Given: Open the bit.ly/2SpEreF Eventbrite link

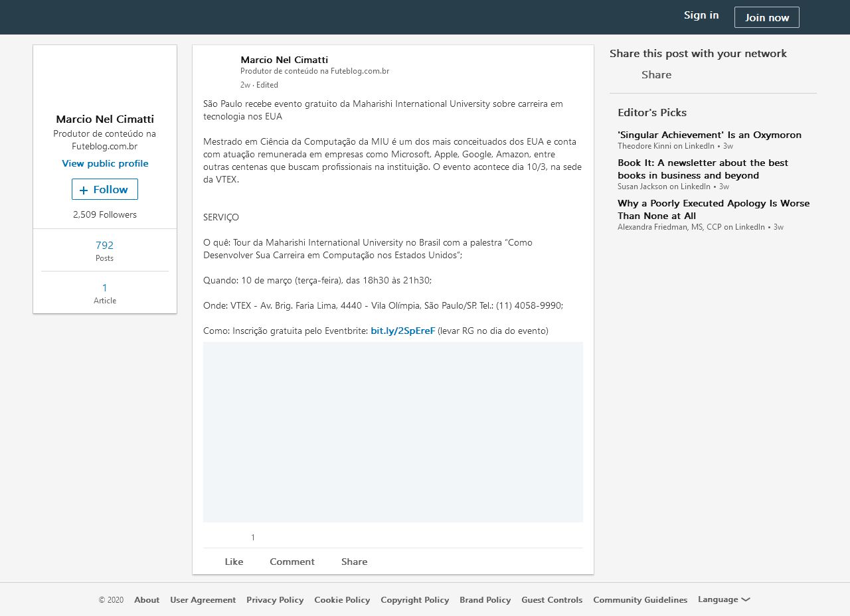Looking at the screenshot, I should click(x=402, y=331).
